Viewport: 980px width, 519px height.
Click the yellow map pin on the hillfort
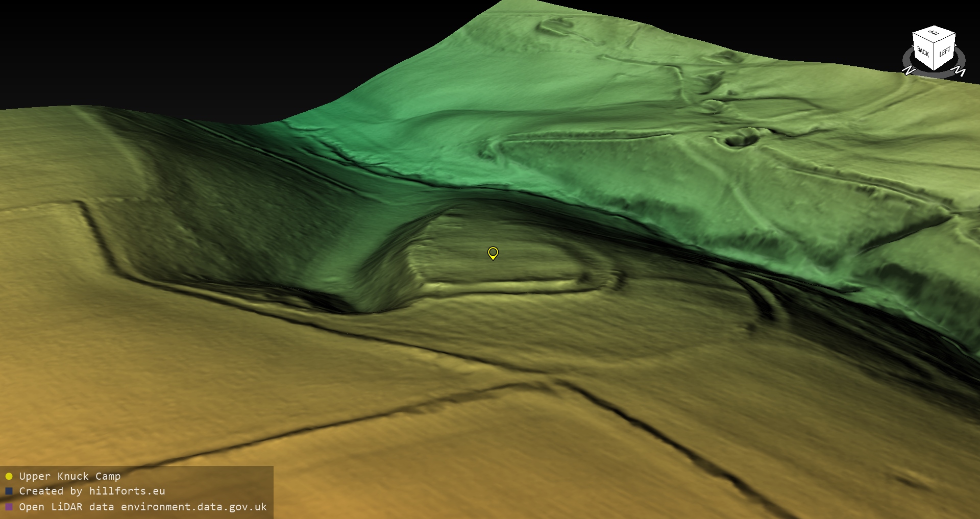point(493,253)
